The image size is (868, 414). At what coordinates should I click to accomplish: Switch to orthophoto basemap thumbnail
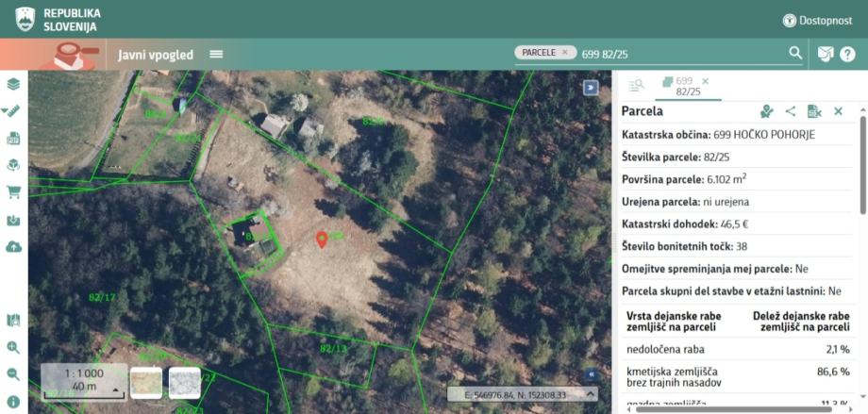click(x=145, y=382)
